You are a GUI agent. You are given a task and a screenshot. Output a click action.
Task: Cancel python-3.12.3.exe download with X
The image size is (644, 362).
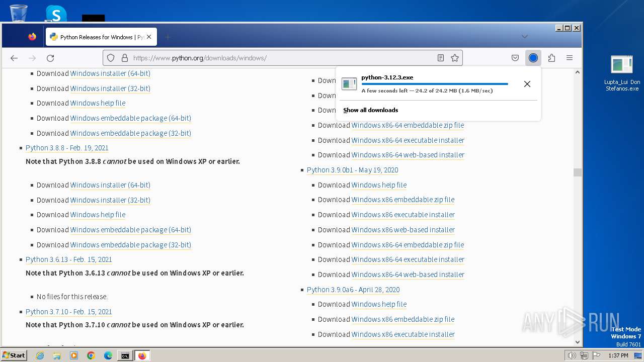click(x=527, y=84)
